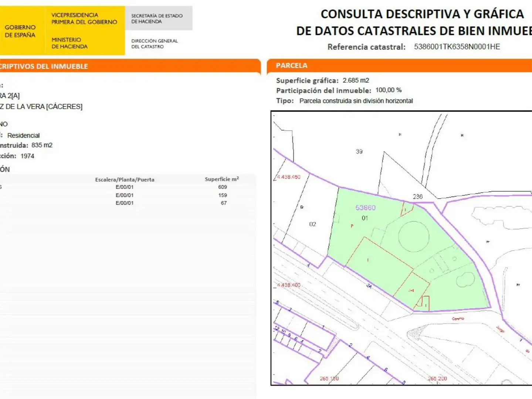Viewport: 532px width, 399px height.
Task: Click 'Ministerio de Hacienda' in the yellow banner
Action: (x=70, y=43)
